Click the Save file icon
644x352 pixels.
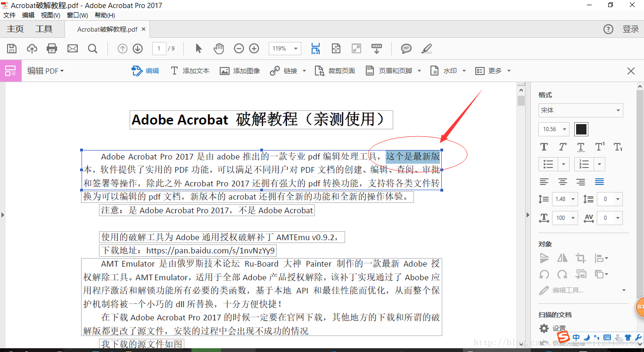click(12, 49)
